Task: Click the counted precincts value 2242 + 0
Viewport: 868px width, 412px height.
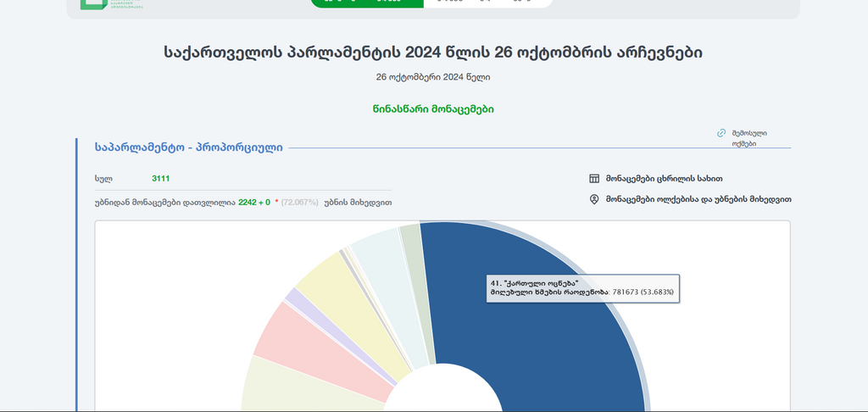Action: [x=254, y=202]
